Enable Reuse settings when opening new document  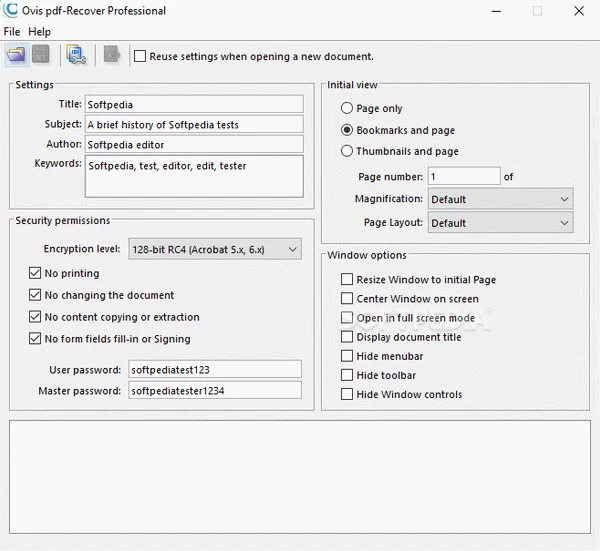(x=140, y=56)
